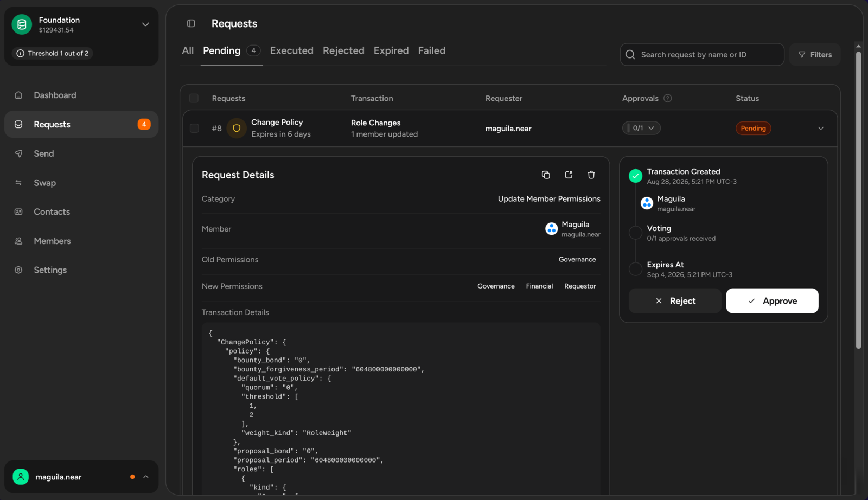Image resolution: width=868 pixels, height=500 pixels.
Task: Click the Transaction Created green check icon
Action: (635, 176)
